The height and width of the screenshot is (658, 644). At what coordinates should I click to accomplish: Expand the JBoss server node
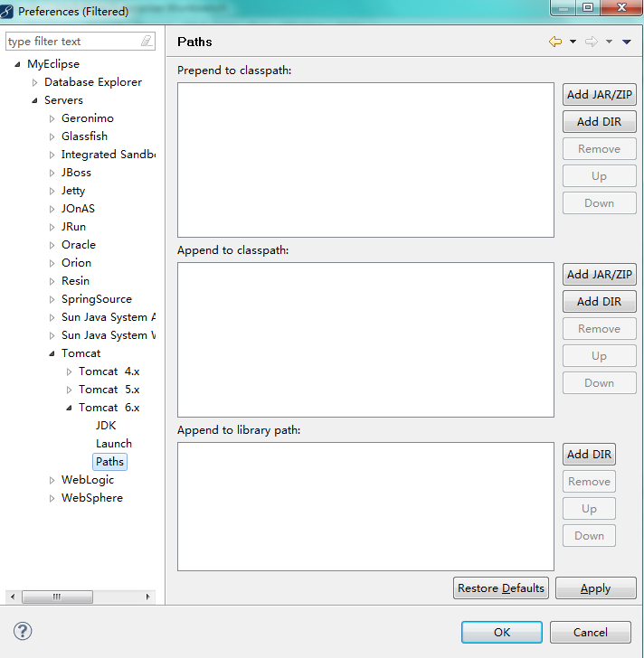tap(52, 173)
